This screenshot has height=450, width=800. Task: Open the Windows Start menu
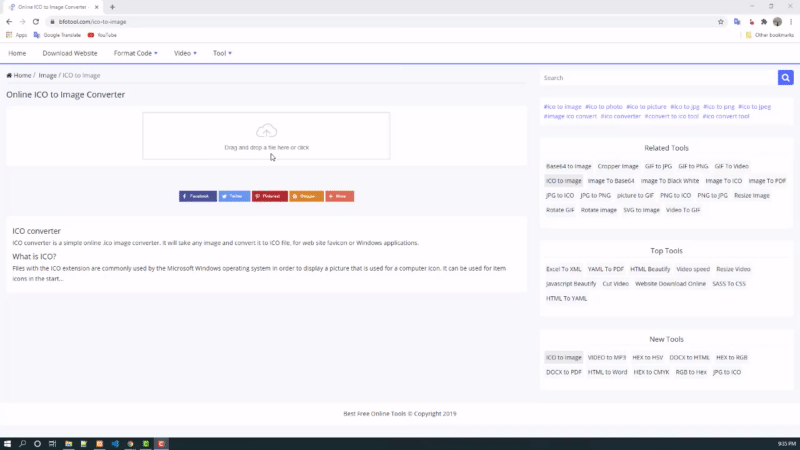click(7, 443)
